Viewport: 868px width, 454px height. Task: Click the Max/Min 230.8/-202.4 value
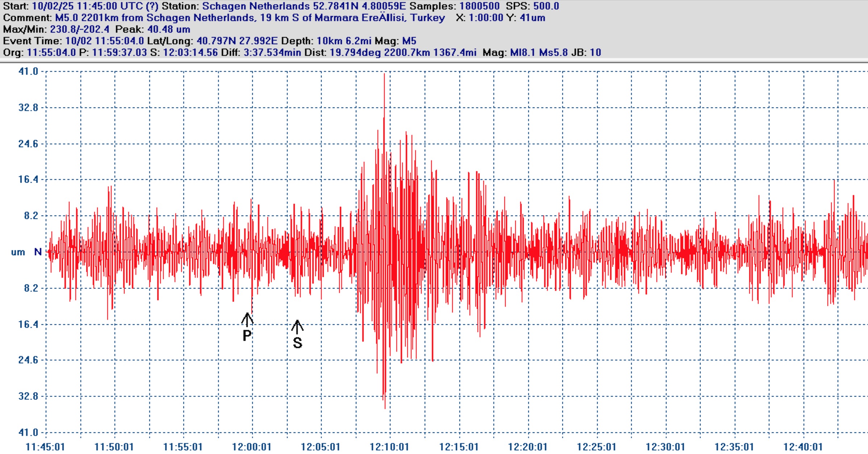(79, 29)
